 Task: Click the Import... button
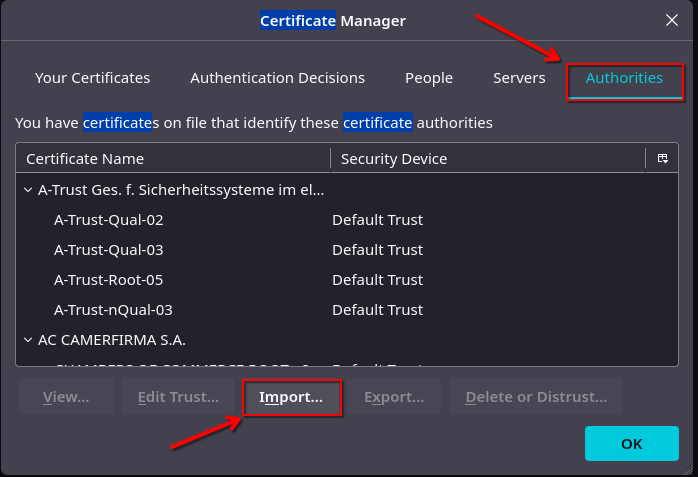click(291, 397)
